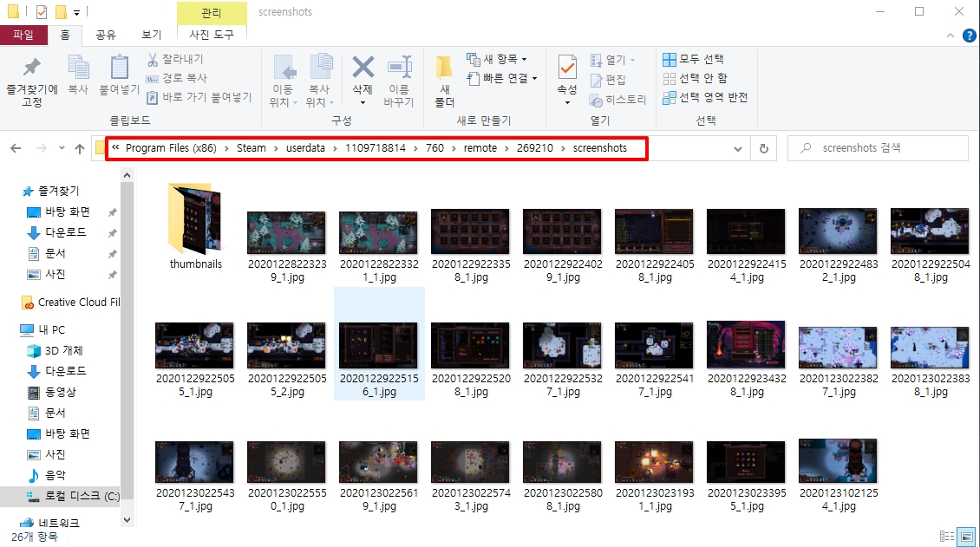Select the thumbnails folder
Image resolution: width=980 pixels, height=547 pixels.
click(x=196, y=226)
